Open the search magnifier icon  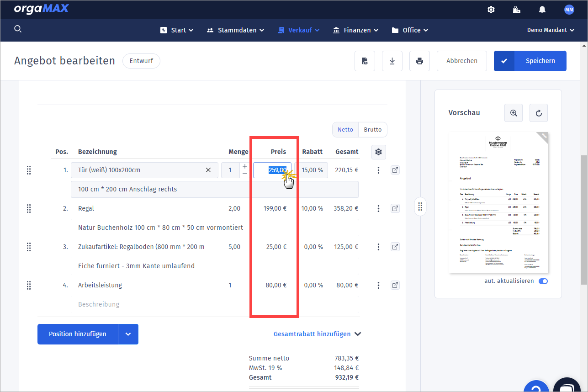(18, 29)
